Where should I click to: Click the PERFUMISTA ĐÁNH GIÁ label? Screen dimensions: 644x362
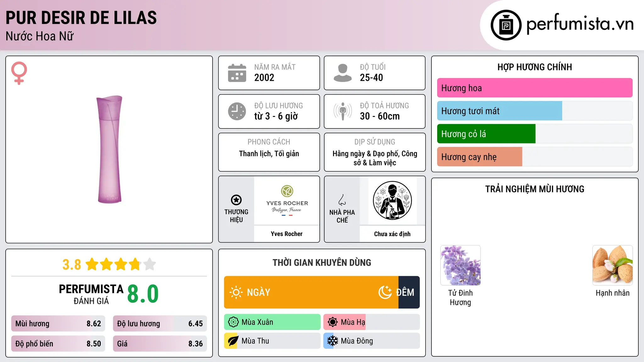91,294
